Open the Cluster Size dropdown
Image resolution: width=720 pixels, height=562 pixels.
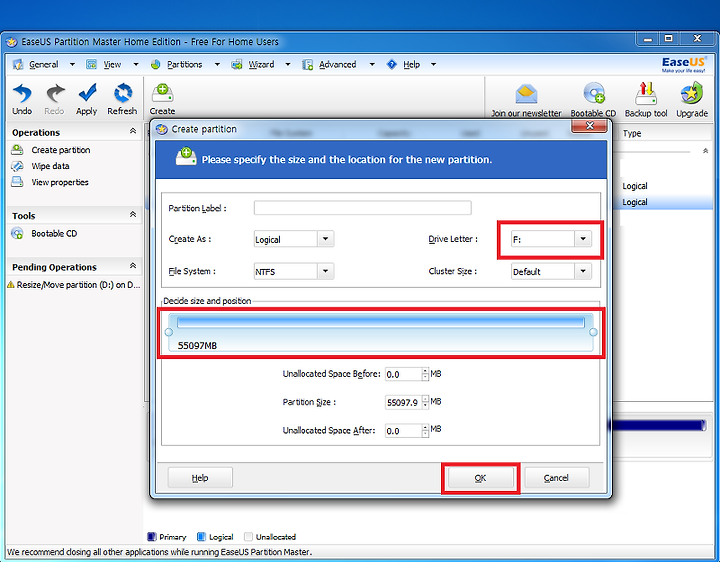[x=583, y=271]
